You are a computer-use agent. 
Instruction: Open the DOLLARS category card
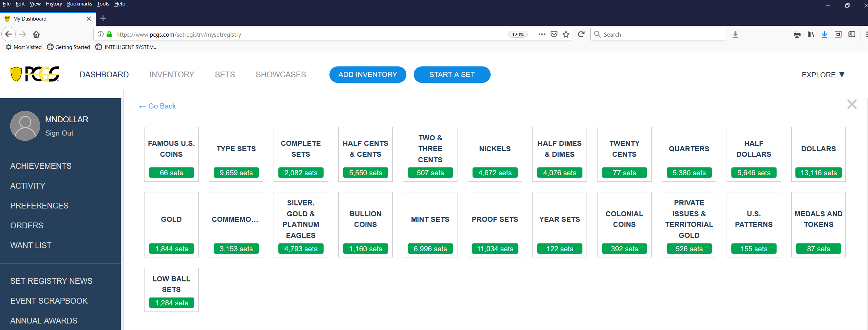tap(818, 154)
